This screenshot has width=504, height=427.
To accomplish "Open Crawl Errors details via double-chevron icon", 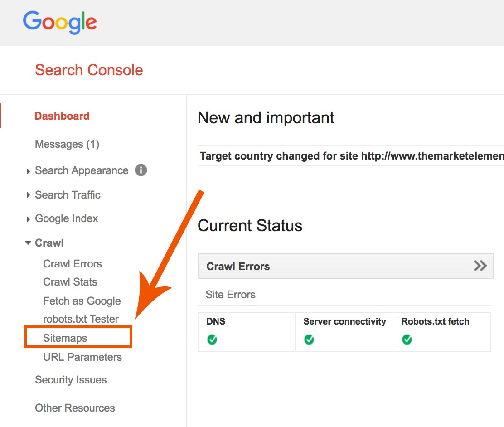I will click(x=480, y=266).
